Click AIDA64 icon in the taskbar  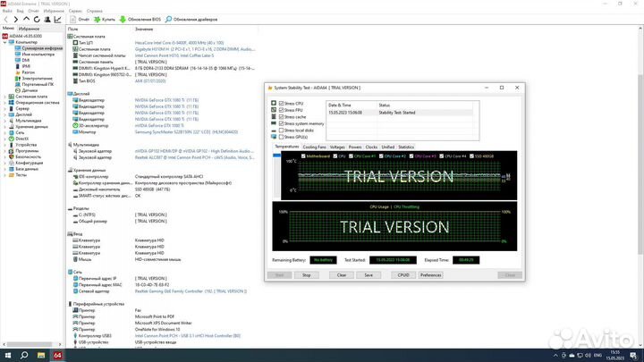[x=57, y=356]
